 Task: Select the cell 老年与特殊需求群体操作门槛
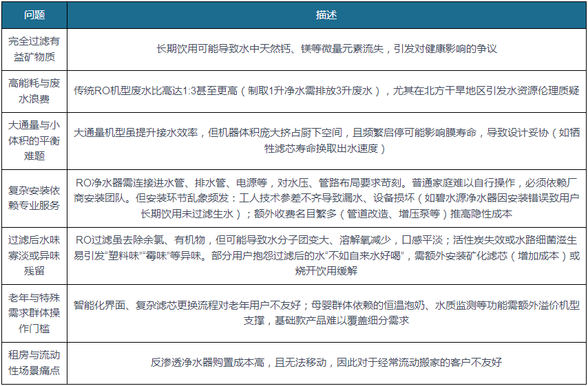click(34, 313)
